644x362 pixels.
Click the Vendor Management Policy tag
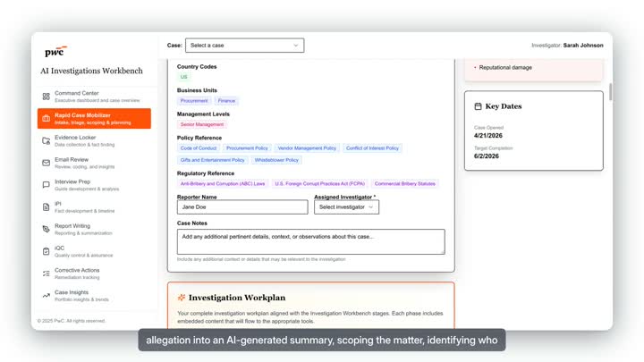pyautogui.click(x=307, y=148)
